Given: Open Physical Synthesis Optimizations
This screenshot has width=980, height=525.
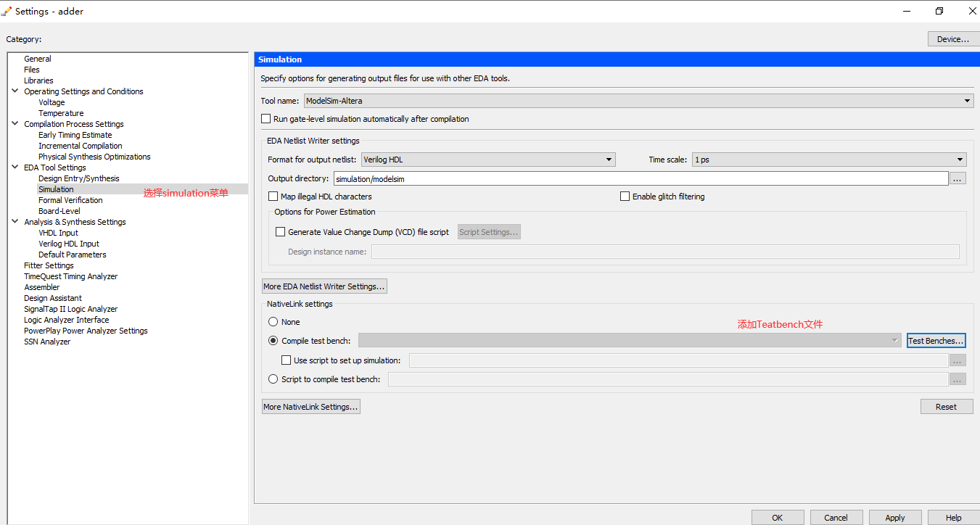Looking at the screenshot, I should tap(94, 157).
